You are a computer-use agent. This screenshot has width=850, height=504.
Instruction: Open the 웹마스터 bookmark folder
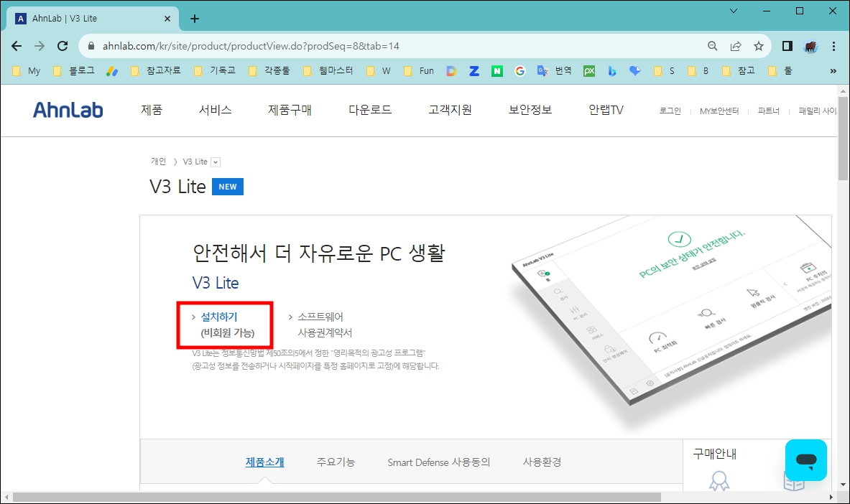point(328,71)
